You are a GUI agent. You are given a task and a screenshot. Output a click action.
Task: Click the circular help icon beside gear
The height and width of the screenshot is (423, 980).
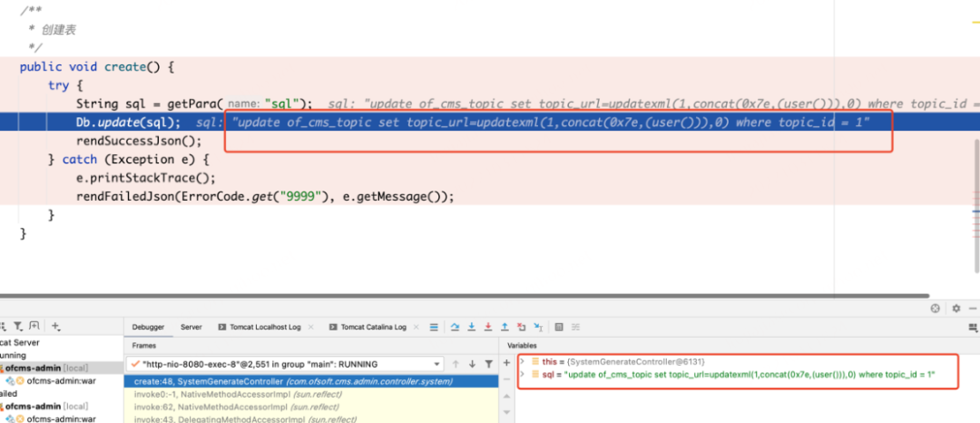(x=935, y=308)
